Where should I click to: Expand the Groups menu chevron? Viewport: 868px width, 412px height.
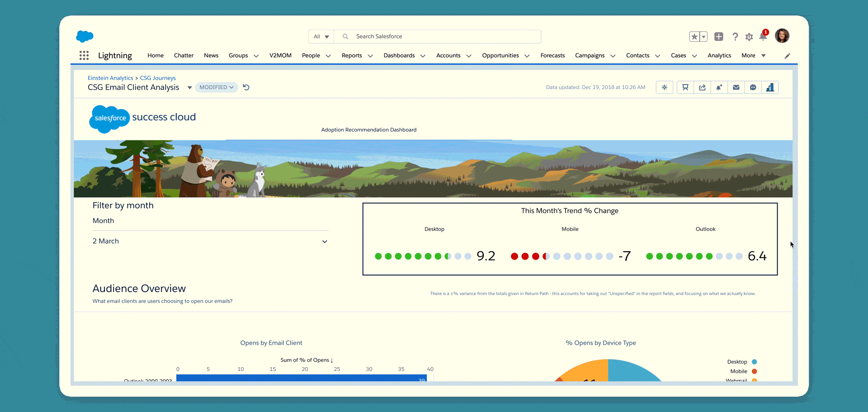pyautogui.click(x=256, y=56)
